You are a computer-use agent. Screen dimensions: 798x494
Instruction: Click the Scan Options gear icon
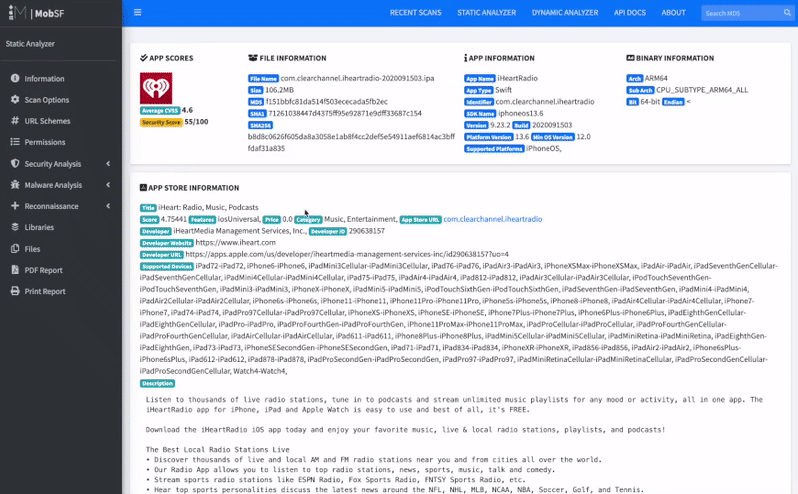[15, 100]
